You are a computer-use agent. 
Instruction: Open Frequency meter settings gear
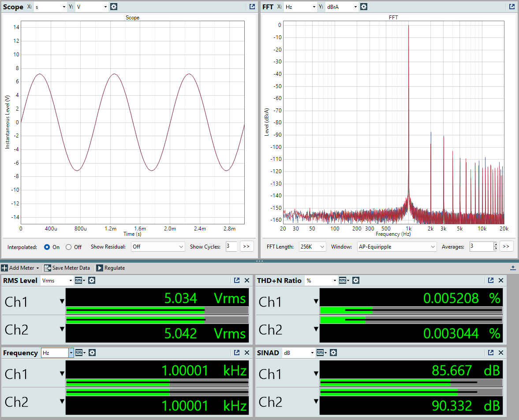[x=92, y=353]
